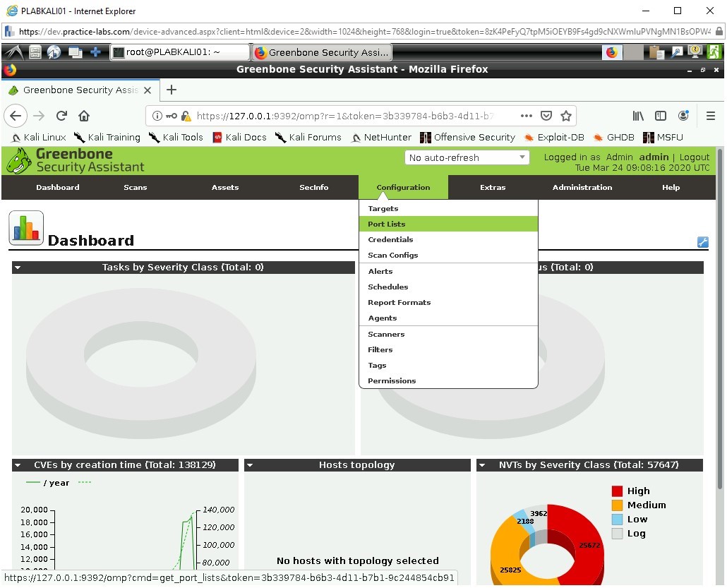Click the Logout link

(695, 157)
